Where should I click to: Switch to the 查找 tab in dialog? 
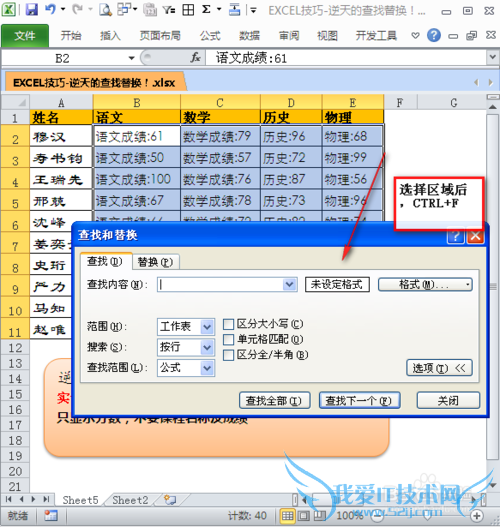pyautogui.click(x=106, y=261)
